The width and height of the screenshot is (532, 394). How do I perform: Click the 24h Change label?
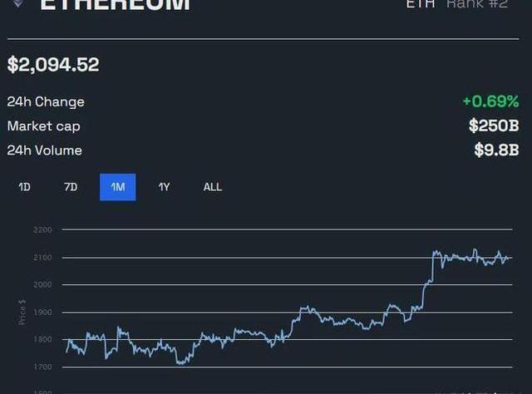46,102
